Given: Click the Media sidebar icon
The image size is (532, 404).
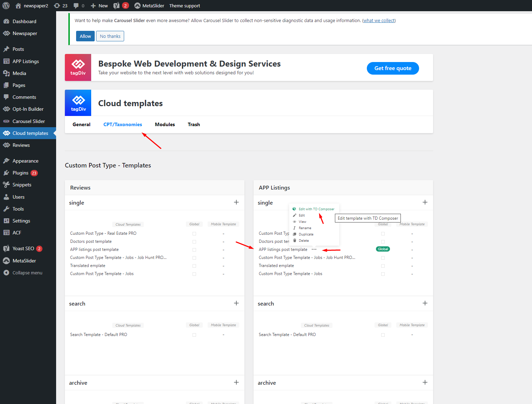Looking at the screenshot, I should 6,73.
